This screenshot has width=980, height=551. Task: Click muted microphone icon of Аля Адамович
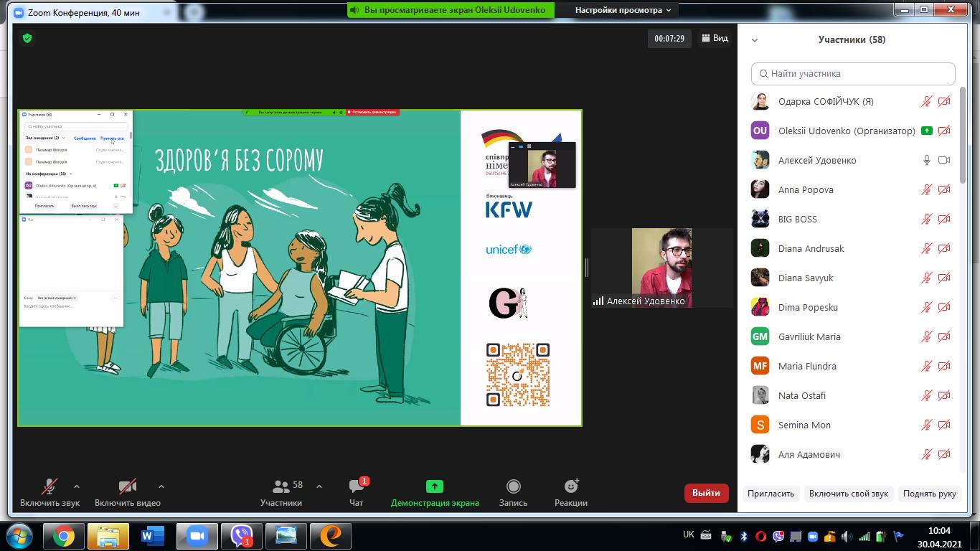point(927,454)
